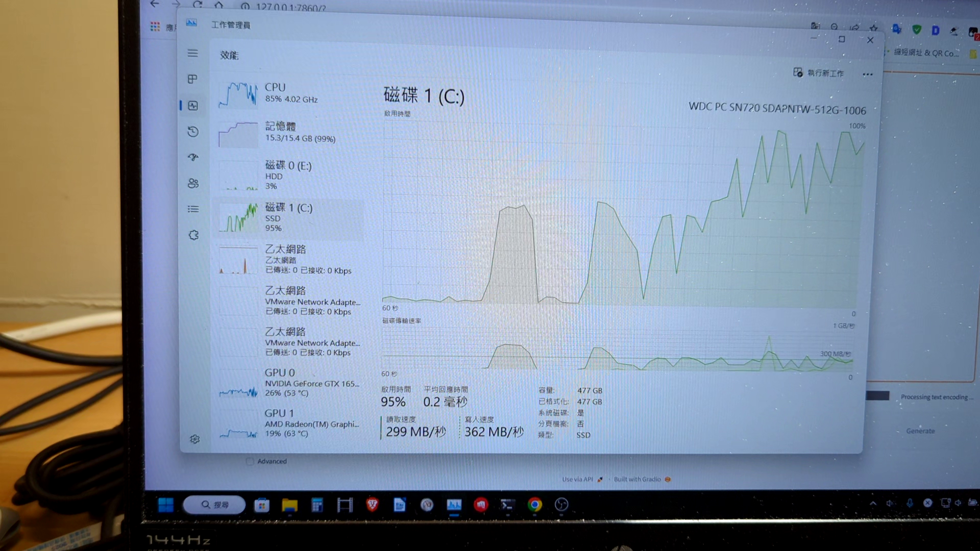The image size is (980, 551).
Task: Select second VMware Network Adapter Ethernet entry
Action: click(288, 342)
